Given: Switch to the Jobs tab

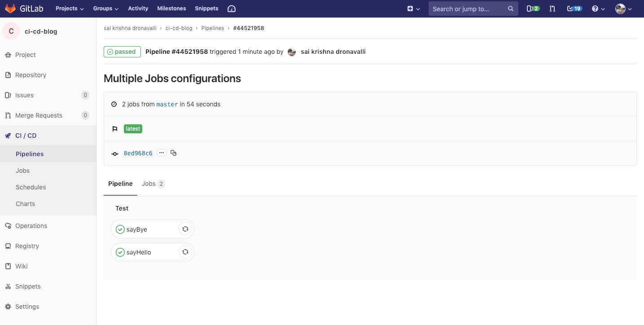Looking at the screenshot, I should point(153,184).
